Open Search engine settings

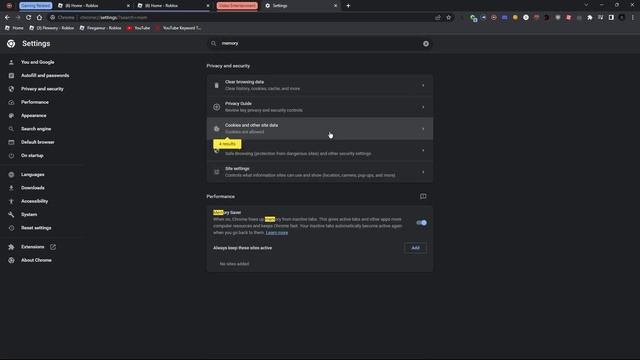point(36,129)
